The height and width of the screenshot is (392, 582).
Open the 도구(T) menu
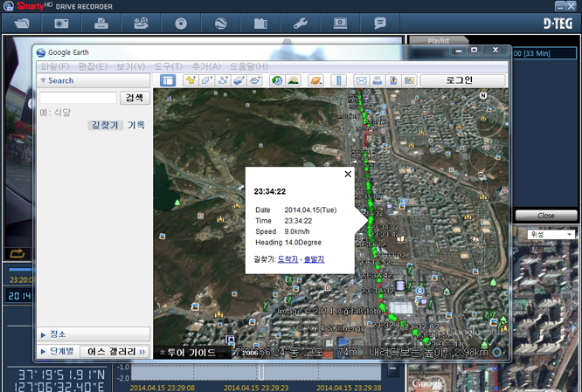(169, 66)
